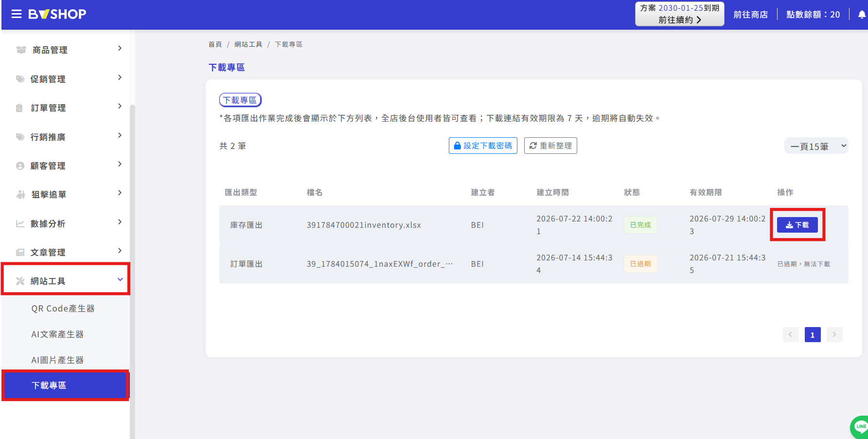Click the 設定下載密碼 button
Screen dimensions: 868x439
coord(483,146)
